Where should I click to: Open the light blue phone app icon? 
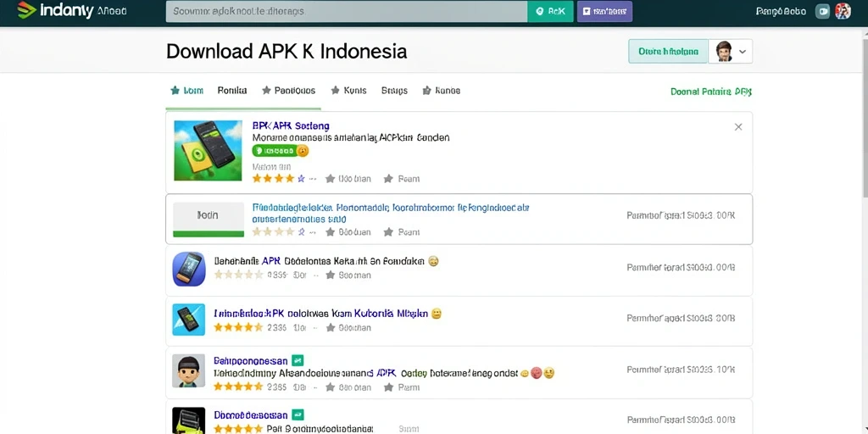(188, 320)
